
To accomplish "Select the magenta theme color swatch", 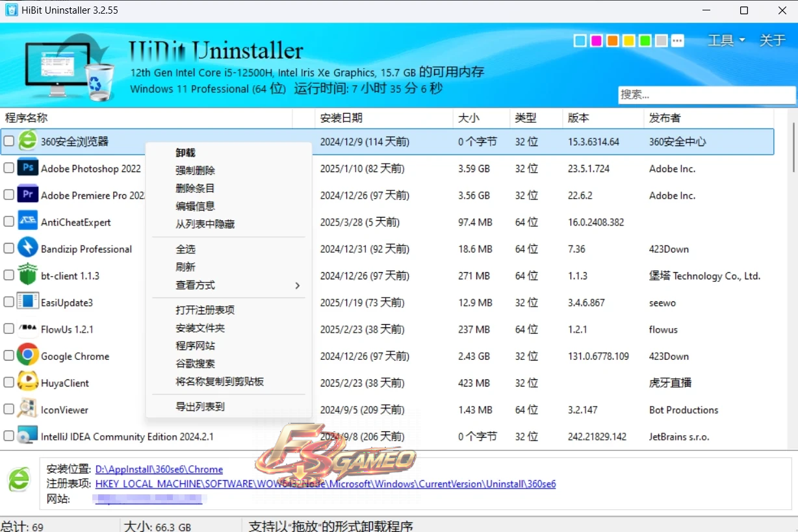I will coord(596,41).
